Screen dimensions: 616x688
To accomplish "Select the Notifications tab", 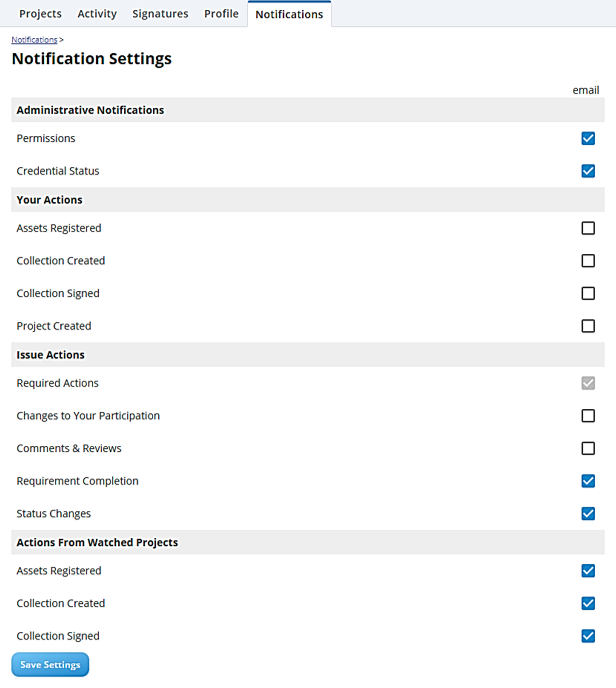I will (x=289, y=15).
